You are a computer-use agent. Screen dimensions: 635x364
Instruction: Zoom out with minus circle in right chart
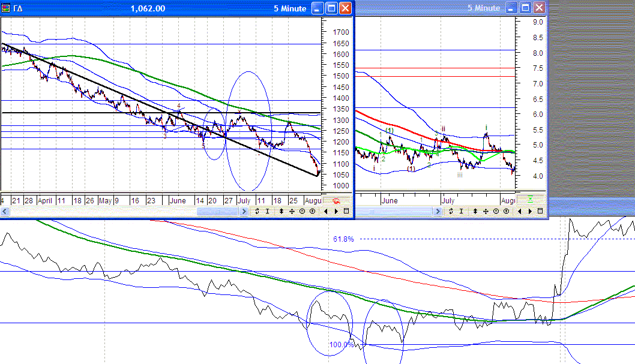click(x=496, y=211)
